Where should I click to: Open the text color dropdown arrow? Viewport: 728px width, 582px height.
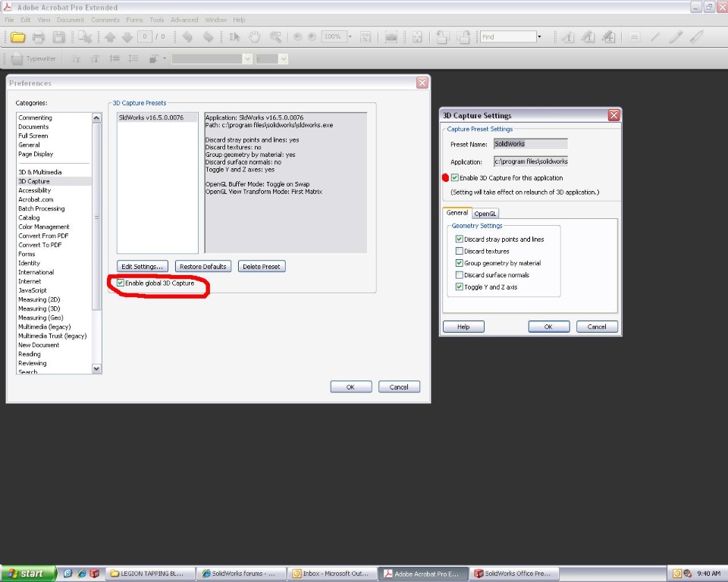click(165, 58)
